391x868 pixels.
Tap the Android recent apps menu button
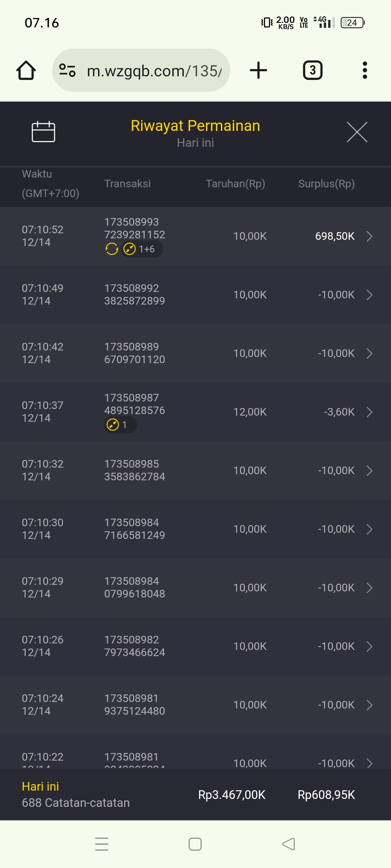[102, 844]
